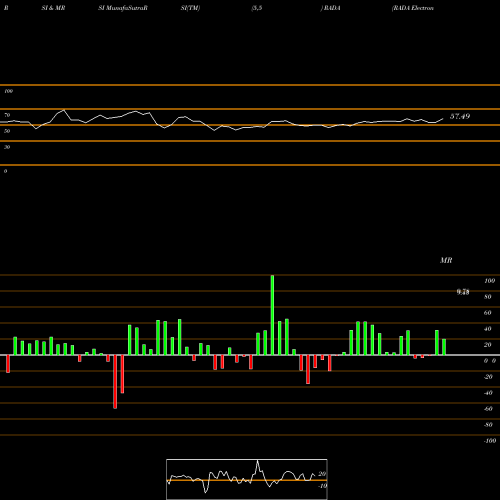Click the deepest red MR histogram bar
Image resolution: width=500 pixels, height=500 pixels.
click(115, 382)
